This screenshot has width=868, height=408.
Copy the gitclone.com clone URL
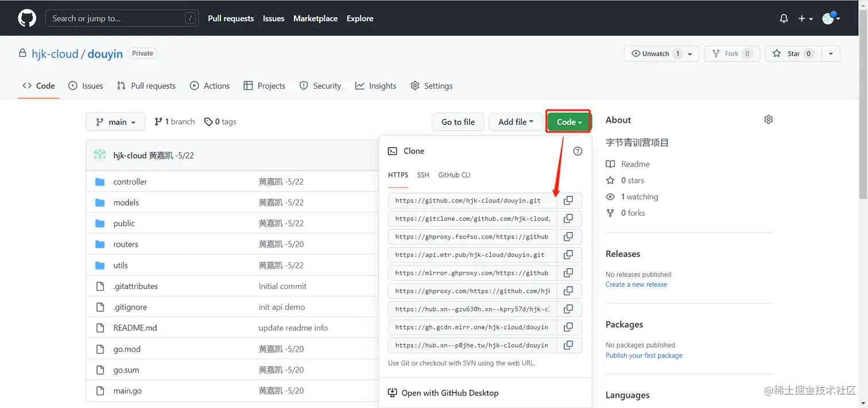tap(568, 218)
